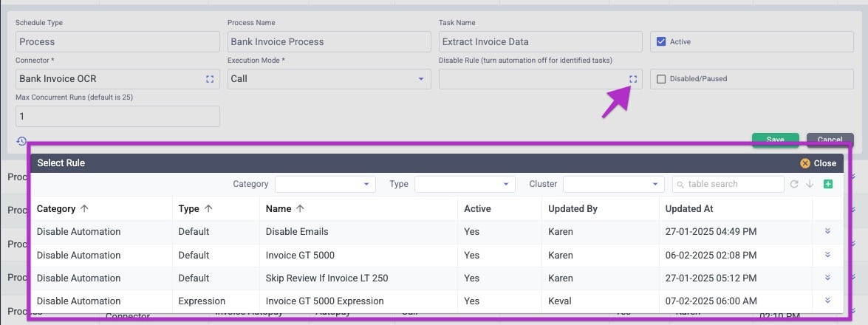The image size is (868, 325).
Task: Open the Connector lookup picker icon
Action: 210,79
